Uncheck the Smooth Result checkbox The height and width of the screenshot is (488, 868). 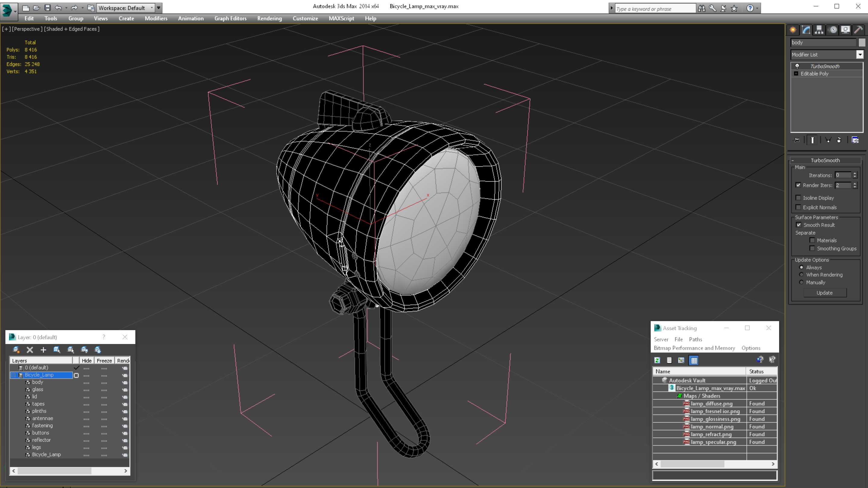799,225
